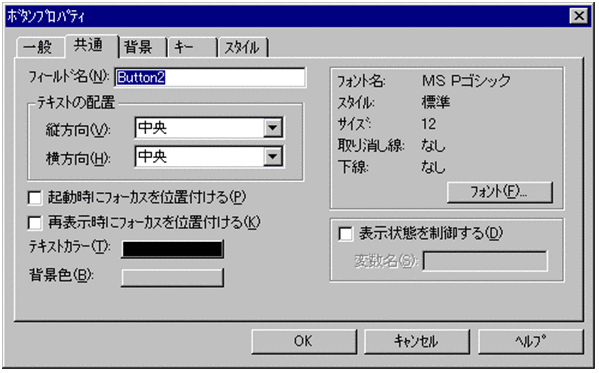Switch to the キー tab

[192, 48]
